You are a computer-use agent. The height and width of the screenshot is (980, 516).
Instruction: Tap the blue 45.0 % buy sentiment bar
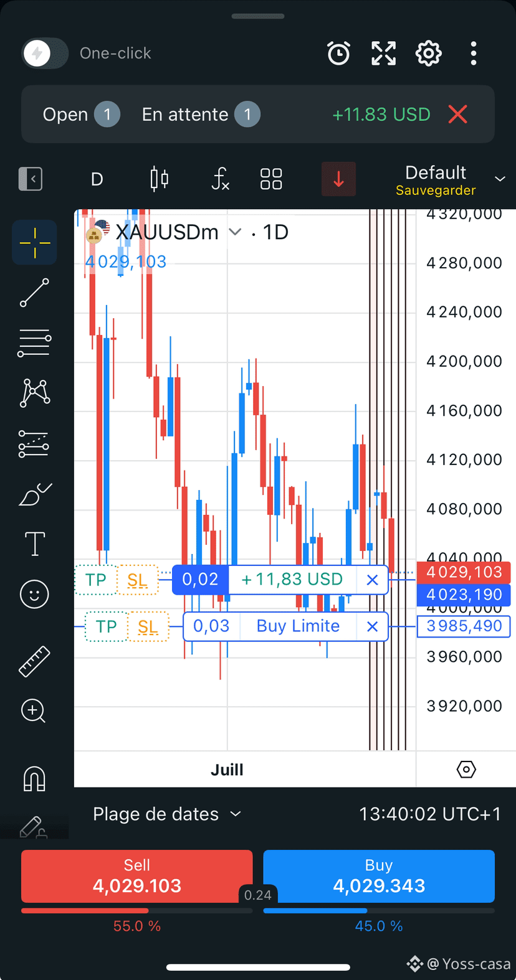coord(379,911)
